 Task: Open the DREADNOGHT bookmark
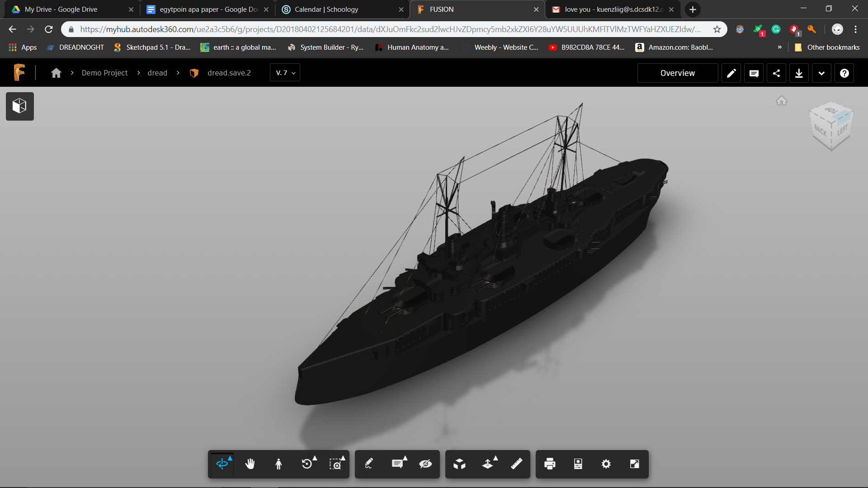click(x=75, y=47)
